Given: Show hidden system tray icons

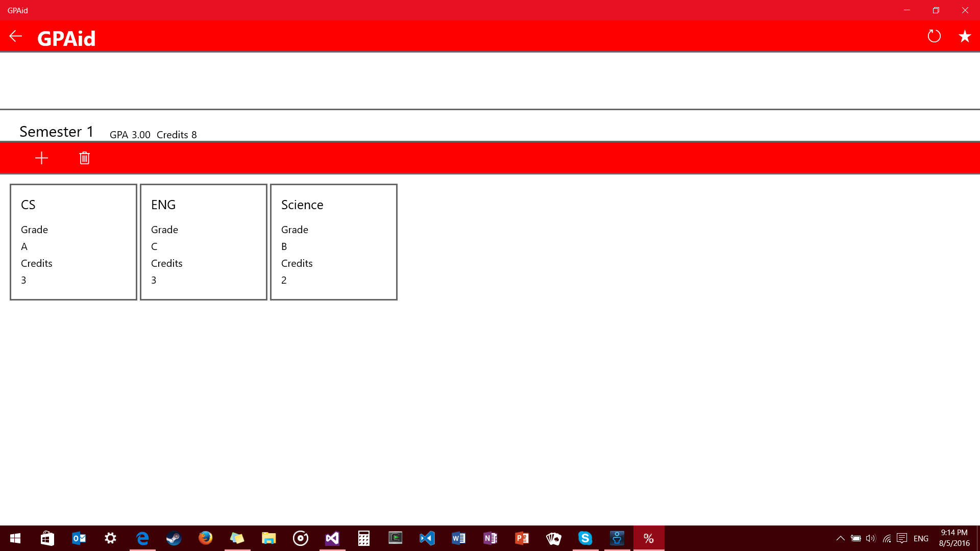Looking at the screenshot, I should [x=840, y=538].
